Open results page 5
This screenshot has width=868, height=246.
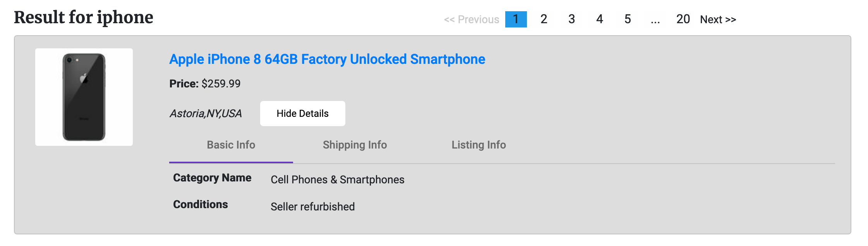(628, 19)
